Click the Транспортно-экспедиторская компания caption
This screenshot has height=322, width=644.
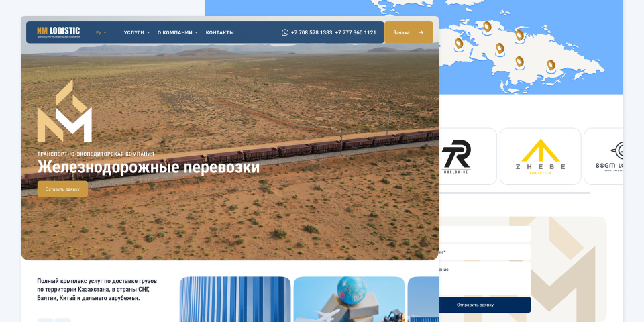coord(96,154)
